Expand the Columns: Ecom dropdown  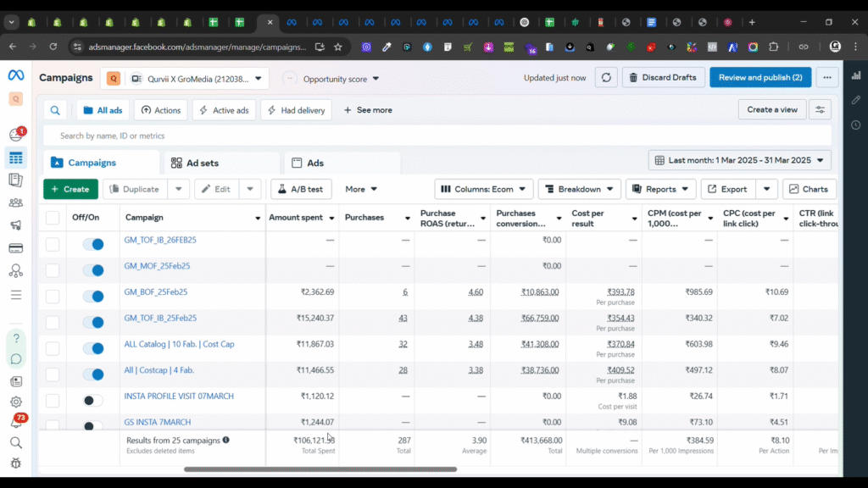pyautogui.click(x=483, y=189)
